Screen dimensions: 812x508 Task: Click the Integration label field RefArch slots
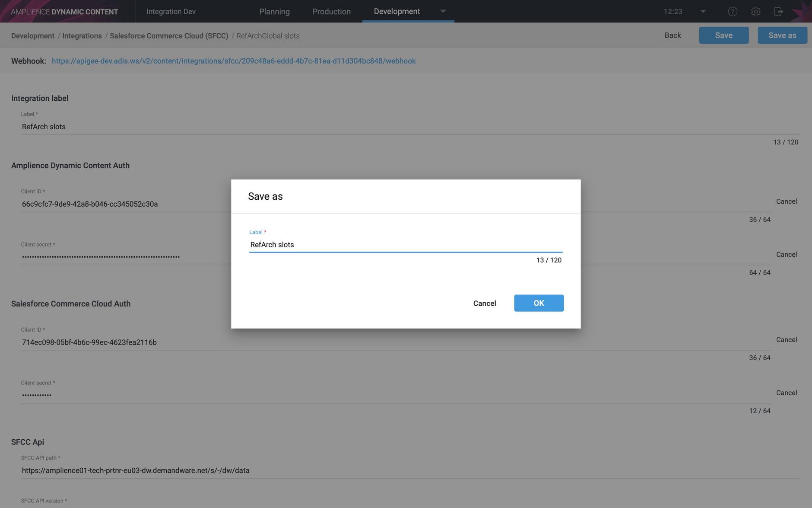(x=410, y=127)
